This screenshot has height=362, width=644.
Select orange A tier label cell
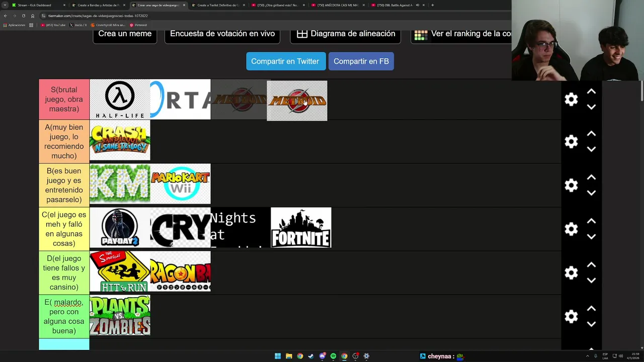coord(64,141)
